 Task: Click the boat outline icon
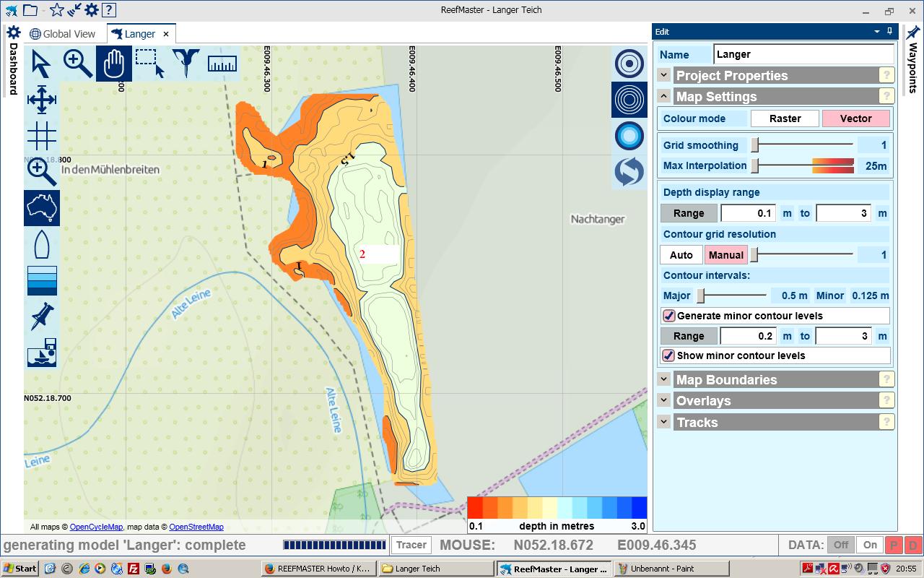(42, 244)
